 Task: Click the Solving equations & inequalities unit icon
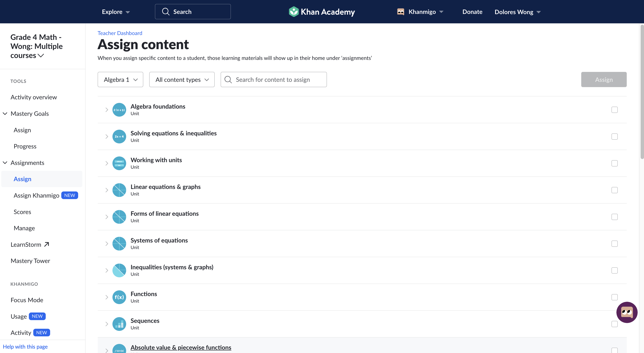coord(119,136)
